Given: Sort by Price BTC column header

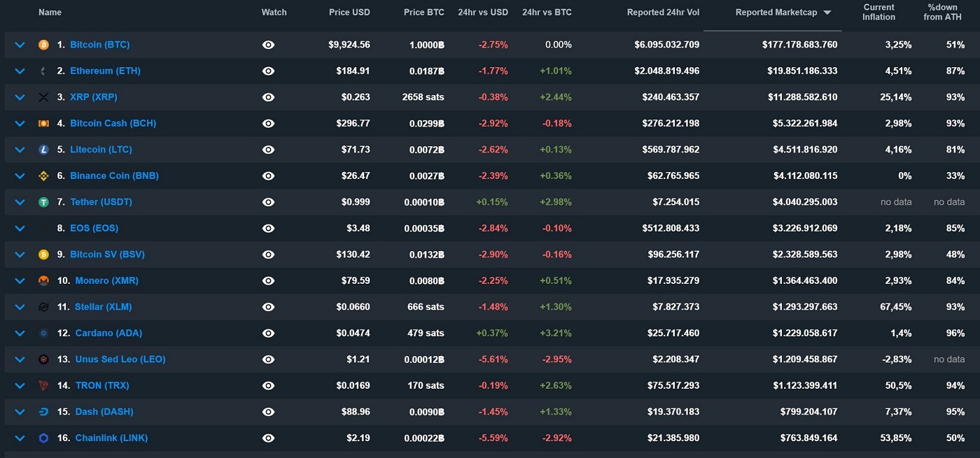Looking at the screenshot, I should [424, 13].
